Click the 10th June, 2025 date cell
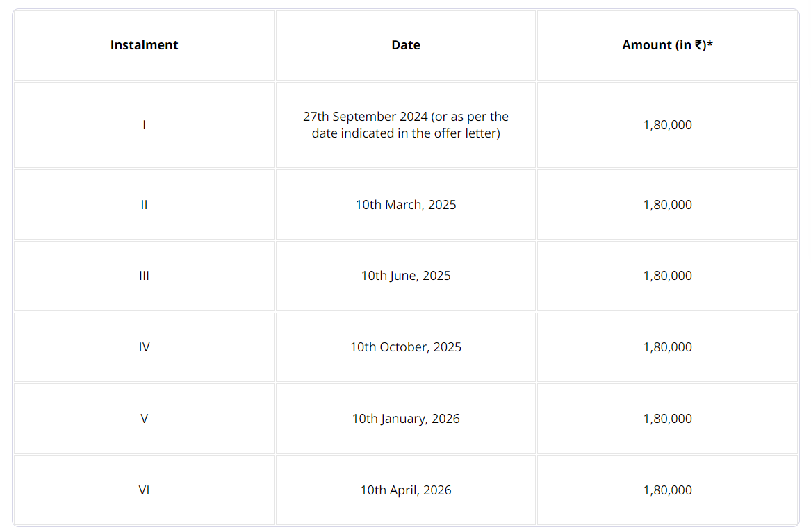Image resolution: width=811 pixels, height=532 pixels. tap(406, 276)
